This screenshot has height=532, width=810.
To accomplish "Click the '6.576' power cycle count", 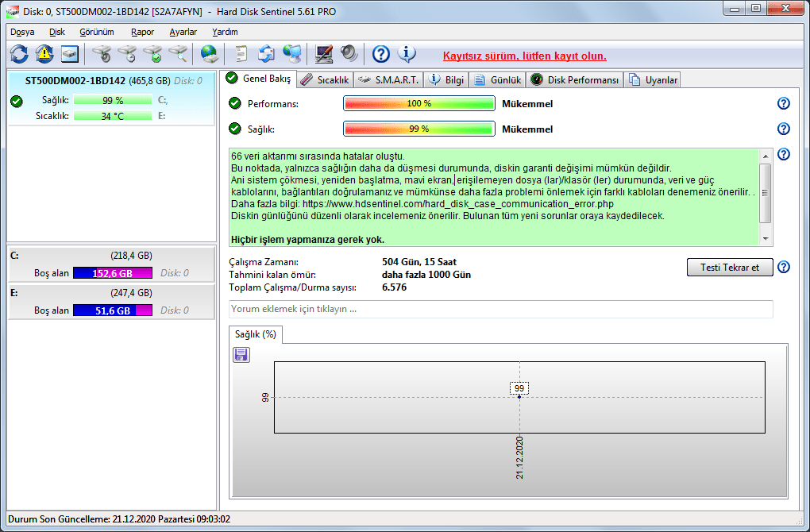I will click(394, 287).
